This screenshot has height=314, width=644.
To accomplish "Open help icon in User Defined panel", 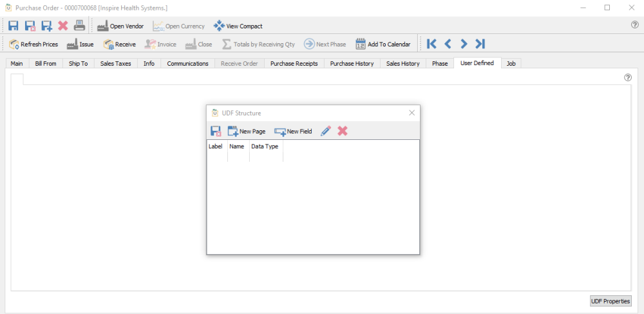I will pyautogui.click(x=627, y=77).
